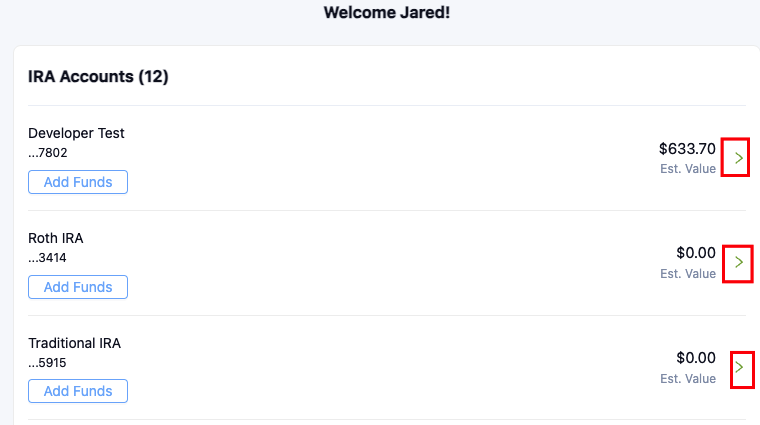Open Developer Test account details chevron
760x425 pixels.
pos(738,158)
